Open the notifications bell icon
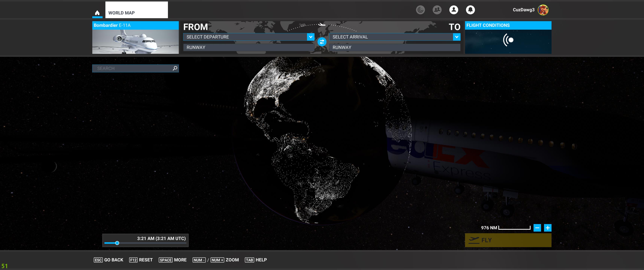Viewport: 644px width, 270px height. tap(470, 10)
